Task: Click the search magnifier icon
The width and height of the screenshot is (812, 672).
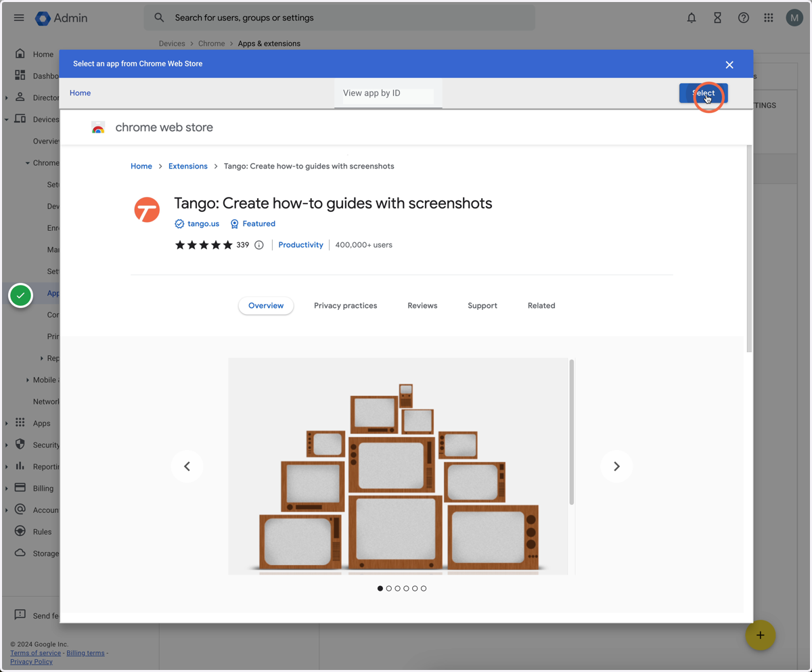Action: tap(159, 18)
